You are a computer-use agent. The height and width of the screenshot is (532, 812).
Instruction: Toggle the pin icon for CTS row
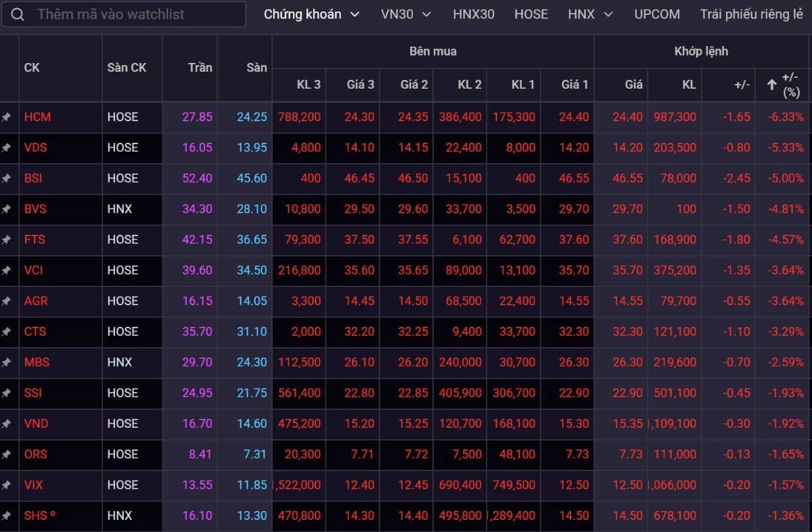6,332
